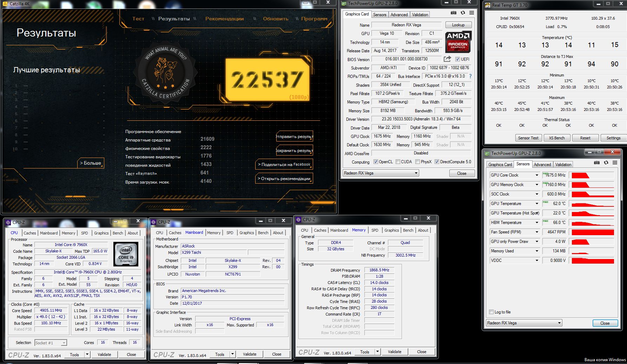Viewport: 627px width, 364px height.
Task: Click the BIOS Version field in GPU-Z
Action: [x=406, y=59]
